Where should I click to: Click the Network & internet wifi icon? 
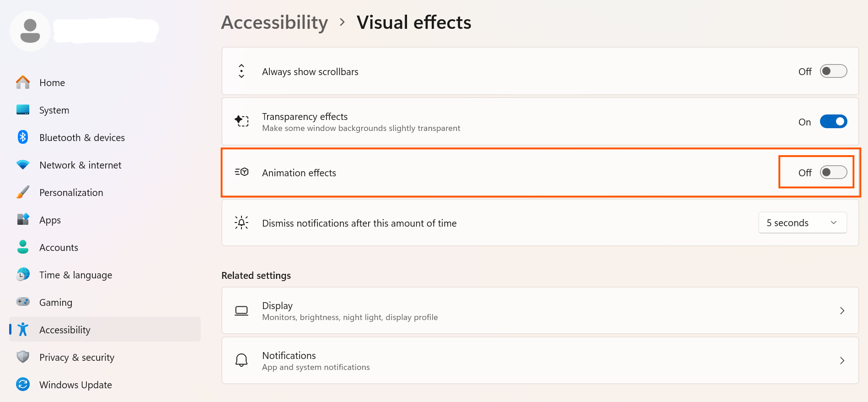(23, 165)
